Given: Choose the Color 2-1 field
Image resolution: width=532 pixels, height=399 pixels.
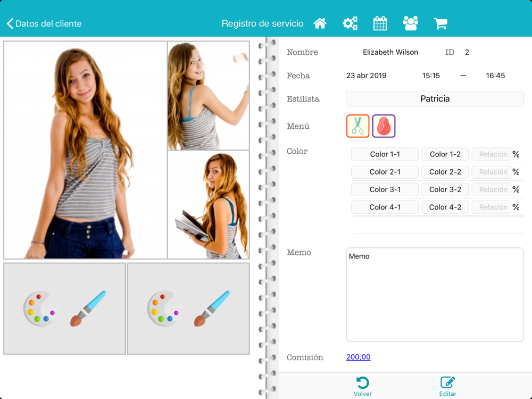Looking at the screenshot, I should [385, 172].
